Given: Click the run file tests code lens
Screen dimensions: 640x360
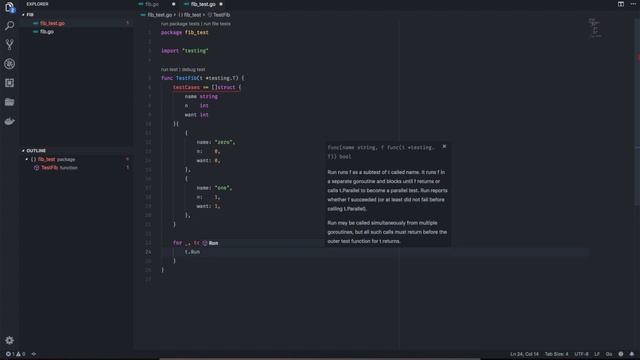Looking at the screenshot, I should [x=217, y=24].
